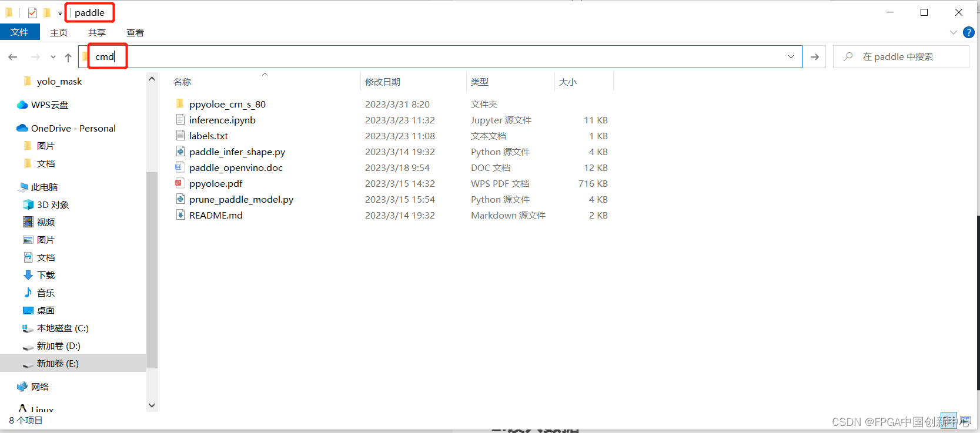Click the address bar text field

(x=440, y=57)
